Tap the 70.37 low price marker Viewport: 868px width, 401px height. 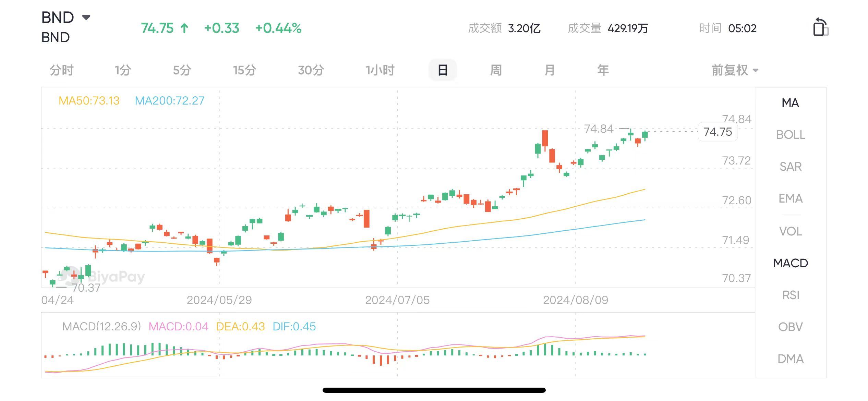pyautogui.click(x=86, y=288)
